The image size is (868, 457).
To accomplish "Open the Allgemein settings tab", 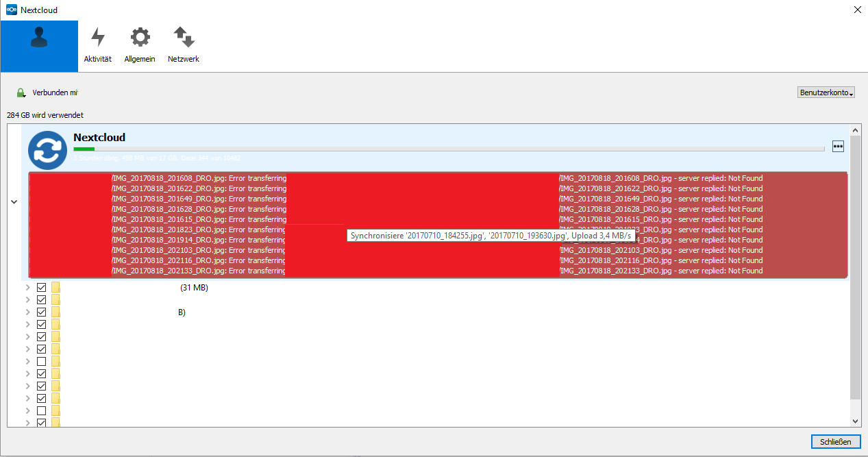I will [140, 46].
